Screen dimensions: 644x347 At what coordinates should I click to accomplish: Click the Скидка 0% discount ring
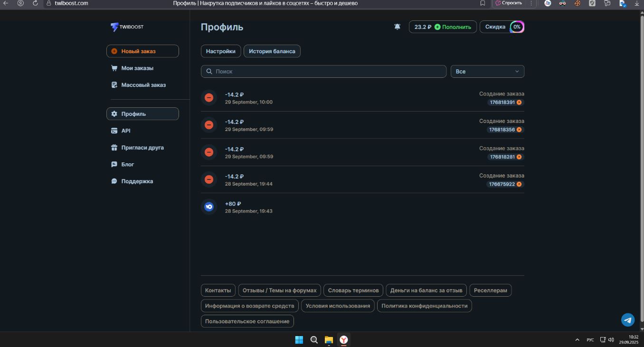[x=517, y=27]
